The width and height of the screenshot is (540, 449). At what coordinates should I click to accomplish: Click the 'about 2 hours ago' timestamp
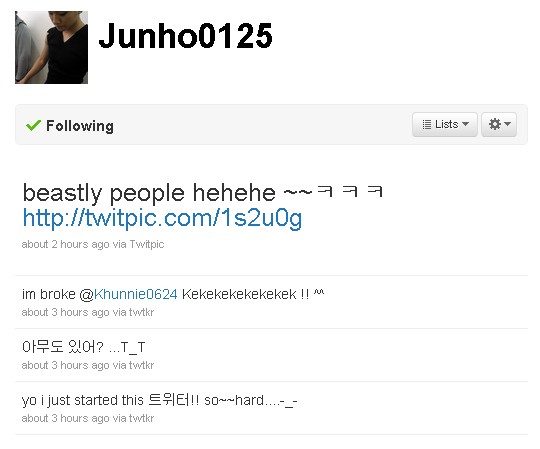(x=65, y=244)
